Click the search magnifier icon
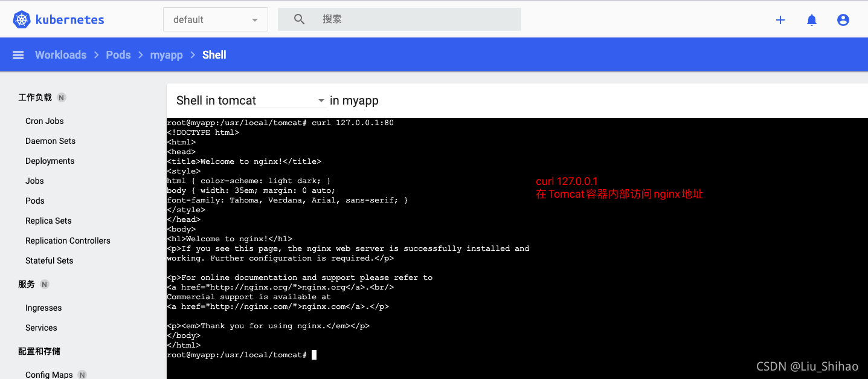Viewport: 868px width, 379px height. click(x=299, y=19)
